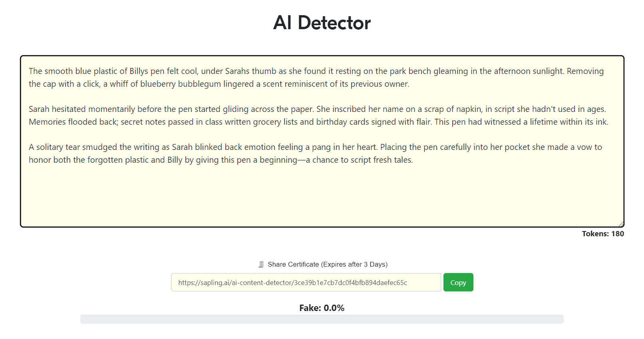Click the word 'Memories' in the second paragraph
The image size is (644, 339).
[x=47, y=122]
